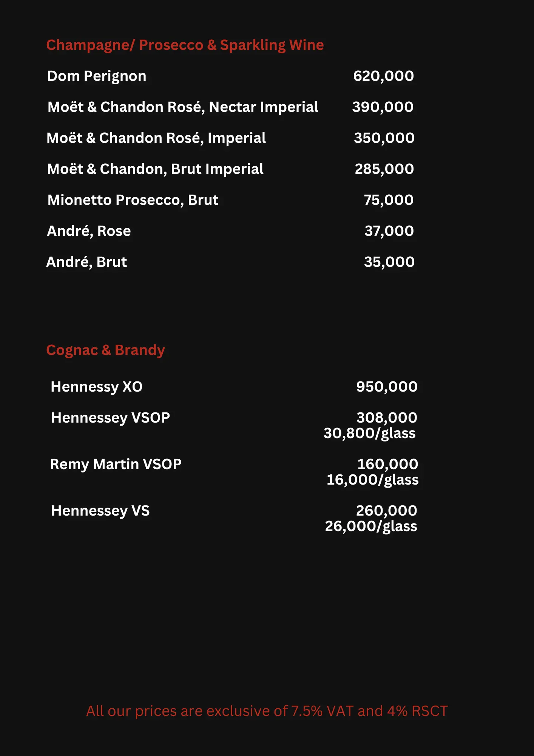This screenshot has width=534, height=756.
Task: Select the 30,800/glass price
Action: pos(370,434)
